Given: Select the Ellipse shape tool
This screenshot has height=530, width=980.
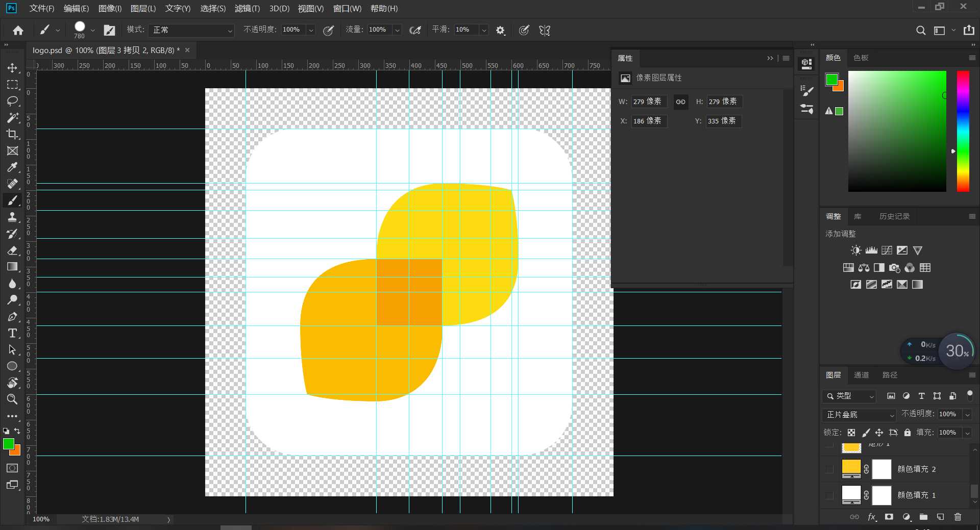Looking at the screenshot, I should click(12, 366).
